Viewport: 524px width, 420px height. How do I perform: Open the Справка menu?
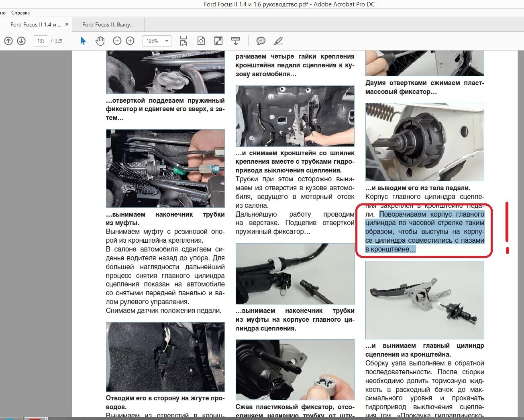(x=20, y=13)
